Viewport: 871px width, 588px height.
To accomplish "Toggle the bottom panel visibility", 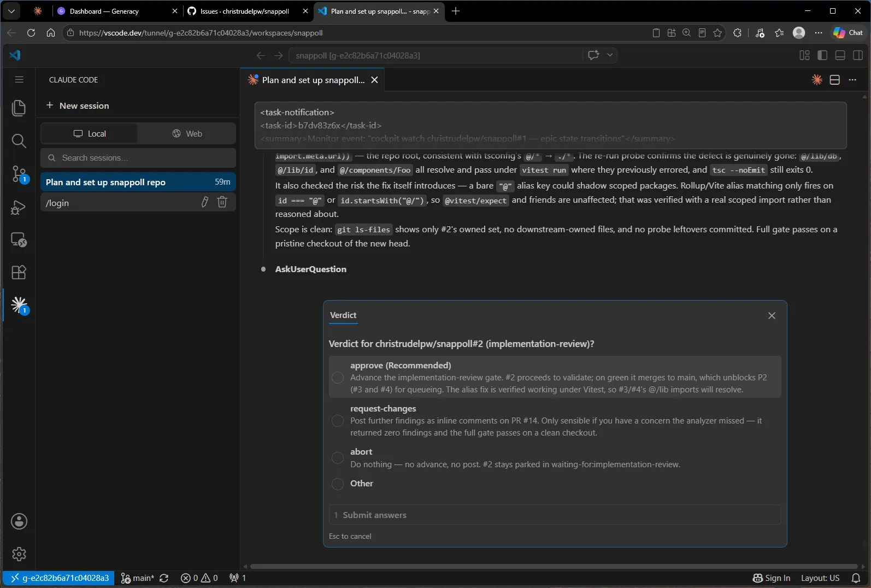I will [840, 55].
